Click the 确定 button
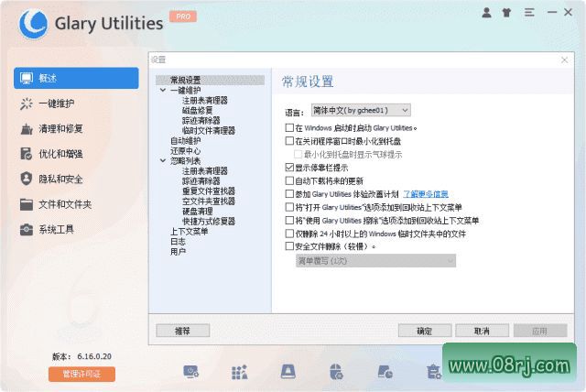 click(425, 331)
